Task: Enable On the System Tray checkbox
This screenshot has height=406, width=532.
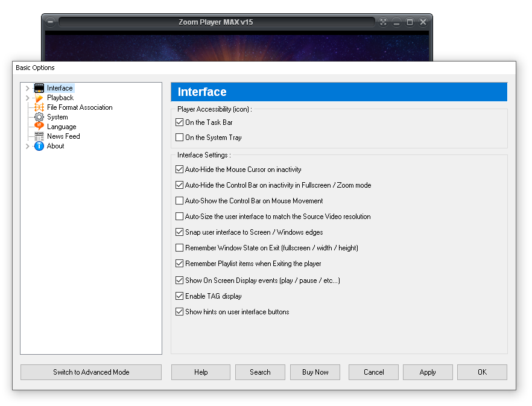Action: pos(180,138)
